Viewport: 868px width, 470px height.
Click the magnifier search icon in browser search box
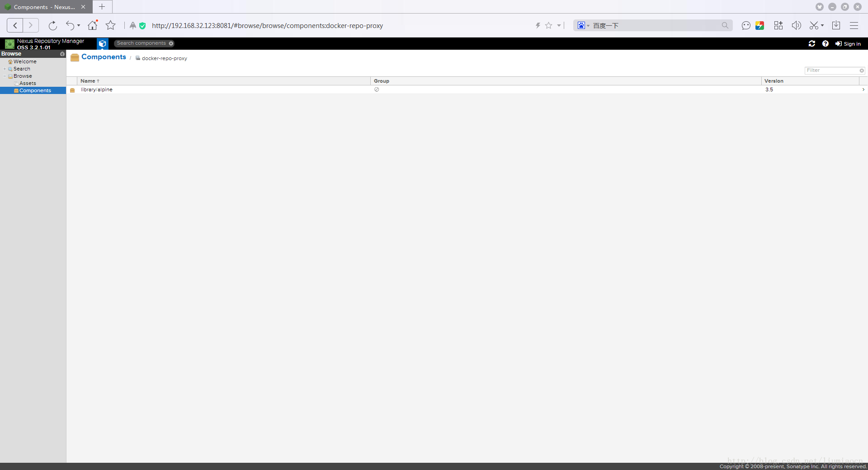[x=725, y=25]
